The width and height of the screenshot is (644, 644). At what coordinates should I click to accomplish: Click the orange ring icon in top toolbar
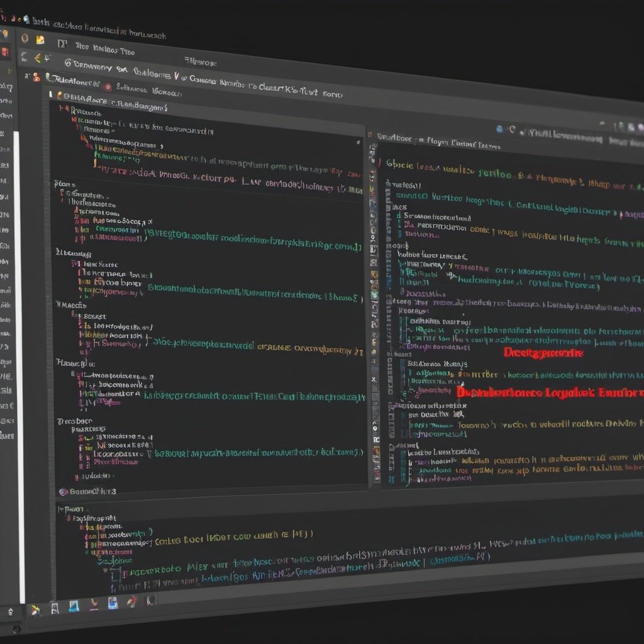[x=25, y=38]
